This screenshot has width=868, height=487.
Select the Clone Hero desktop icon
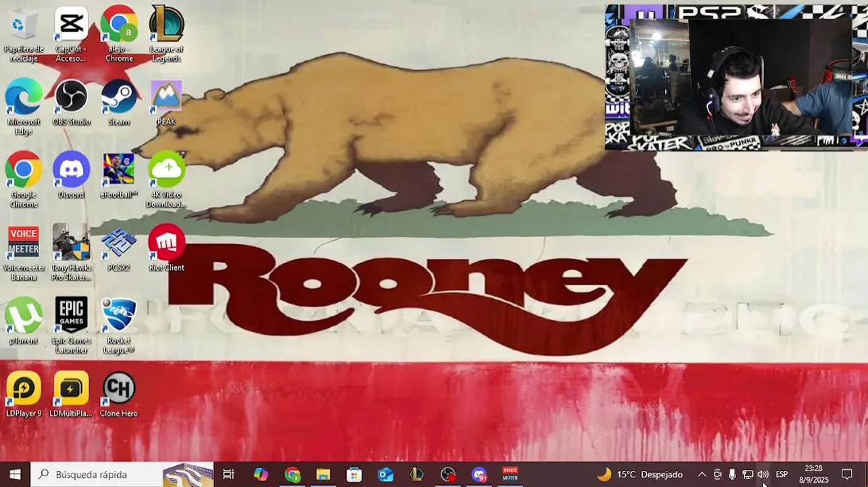coord(119,395)
